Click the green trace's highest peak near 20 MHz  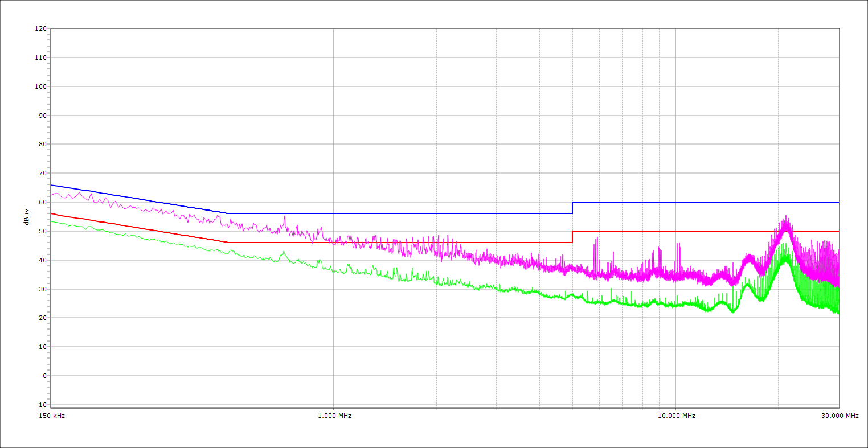point(785,245)
